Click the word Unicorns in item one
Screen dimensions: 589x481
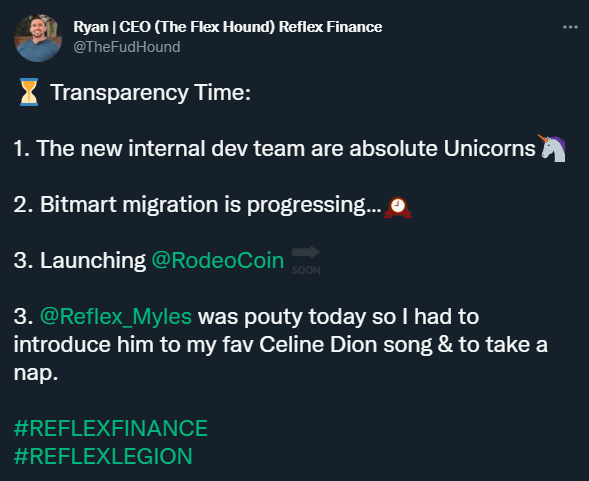click(489, 148)
